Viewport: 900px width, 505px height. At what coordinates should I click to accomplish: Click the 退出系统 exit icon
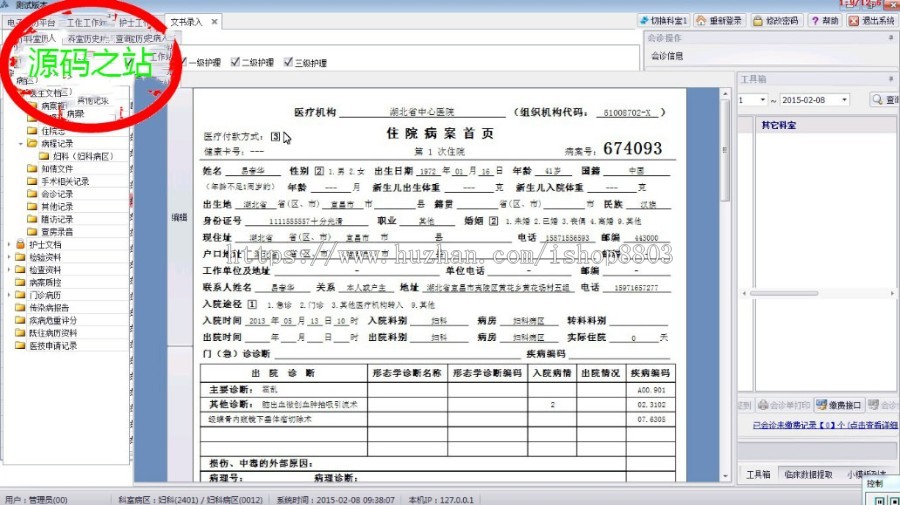coord(853,21)
